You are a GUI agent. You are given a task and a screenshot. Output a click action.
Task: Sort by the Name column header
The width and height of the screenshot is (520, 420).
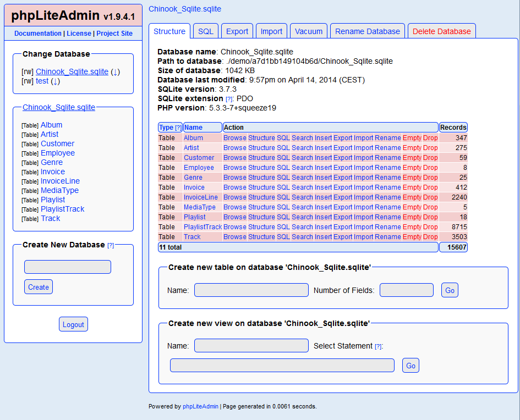coord(193,128)
